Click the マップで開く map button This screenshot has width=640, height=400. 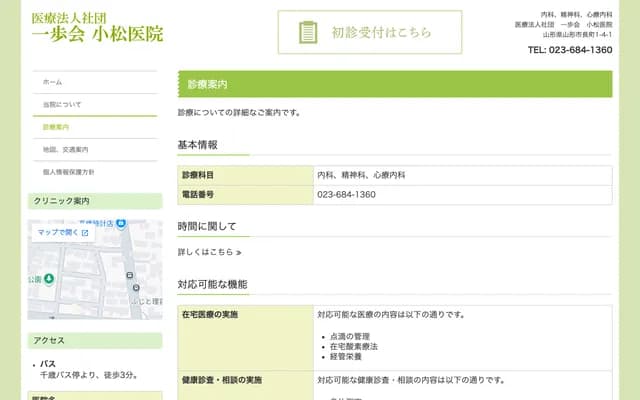[x=63, y=233]
